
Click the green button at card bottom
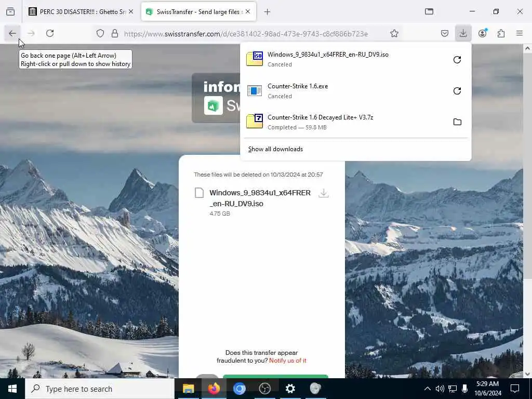(x=275, y=376)
